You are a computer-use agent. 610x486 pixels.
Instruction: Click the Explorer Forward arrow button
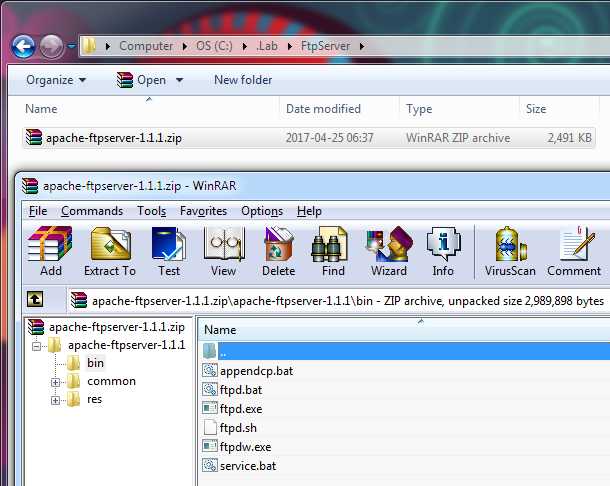coord(51,46)
